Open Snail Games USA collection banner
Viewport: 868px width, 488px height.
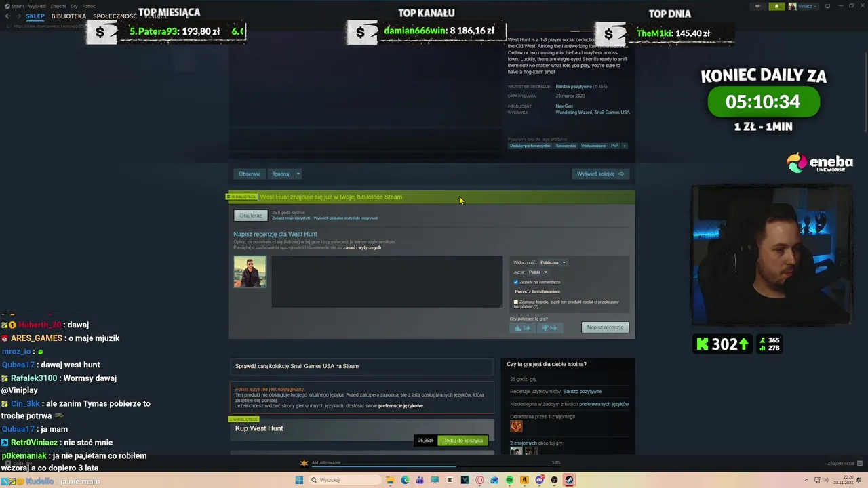[362, 366]
